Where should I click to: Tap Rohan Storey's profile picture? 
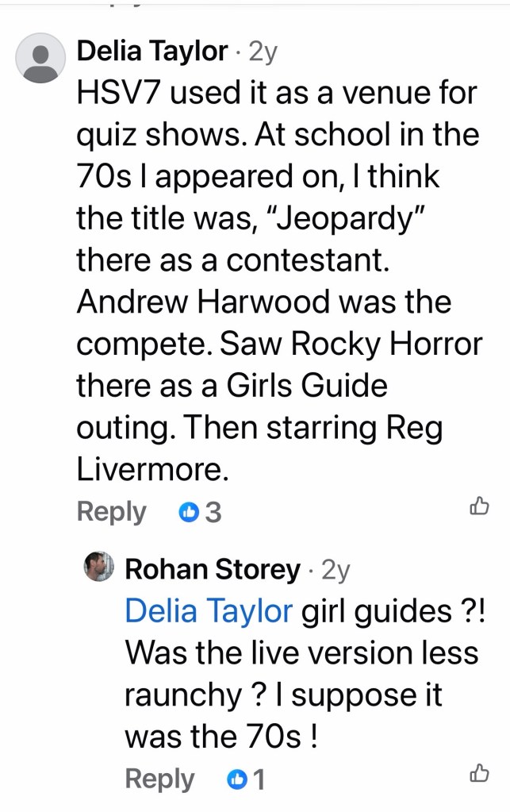coord(99,567)
